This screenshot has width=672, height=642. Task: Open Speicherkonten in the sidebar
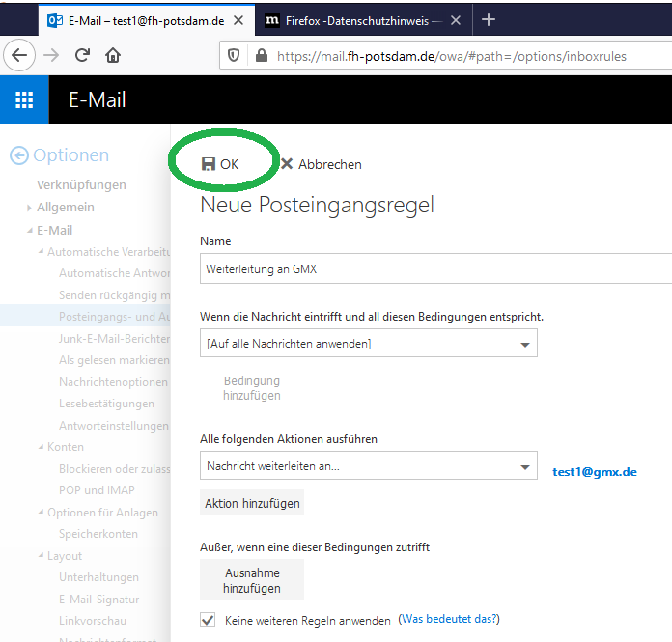pyautogui.click(x=98, y=534)
